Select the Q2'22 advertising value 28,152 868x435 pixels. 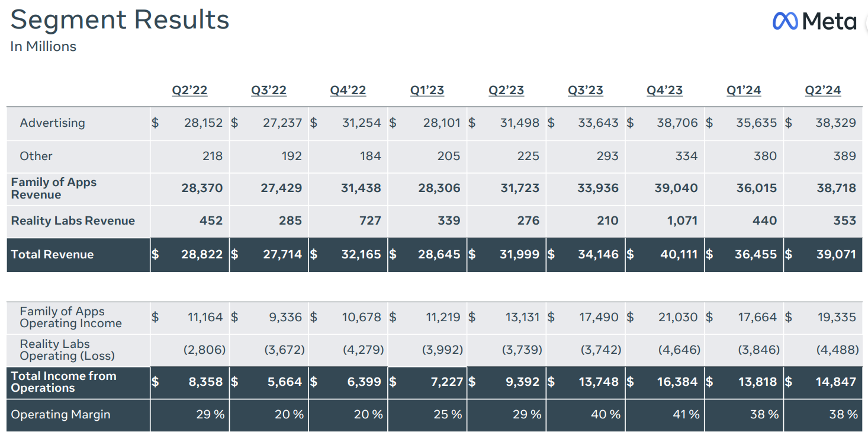click(202, 123)
